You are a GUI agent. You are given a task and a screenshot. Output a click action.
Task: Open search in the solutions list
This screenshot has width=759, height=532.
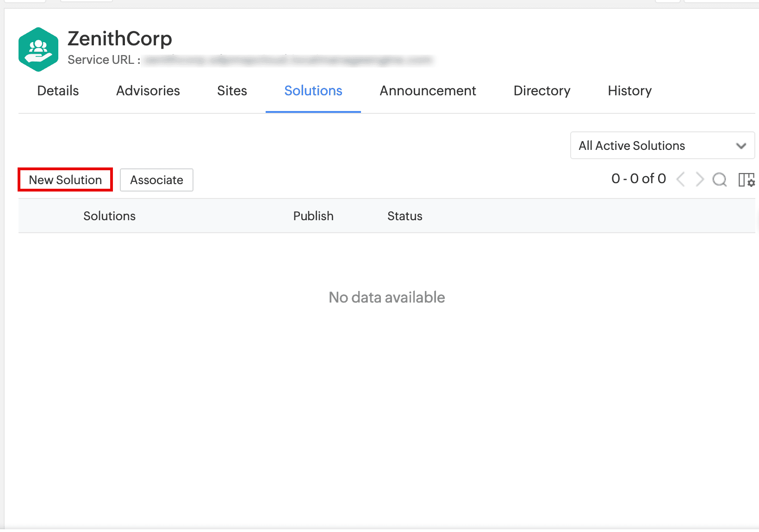tap(720, 179)
